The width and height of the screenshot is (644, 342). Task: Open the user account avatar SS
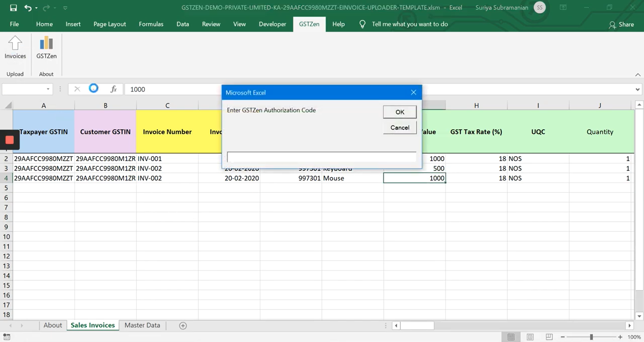[540, 7]
